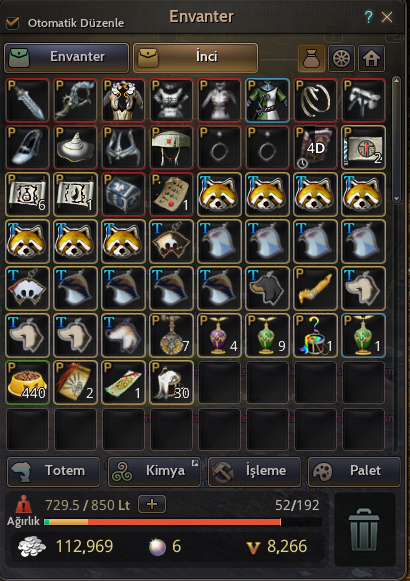Switch to the Envanter tab

[67, 58]
